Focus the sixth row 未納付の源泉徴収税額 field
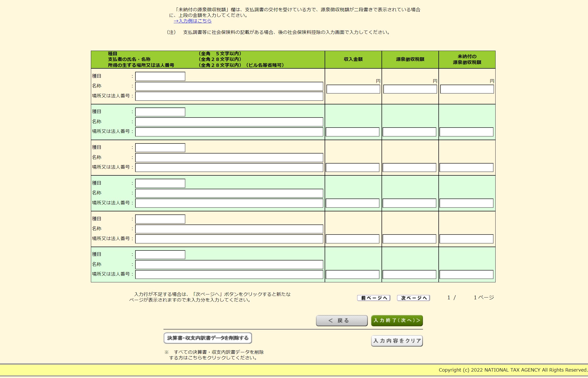 [x=466, y=274]
